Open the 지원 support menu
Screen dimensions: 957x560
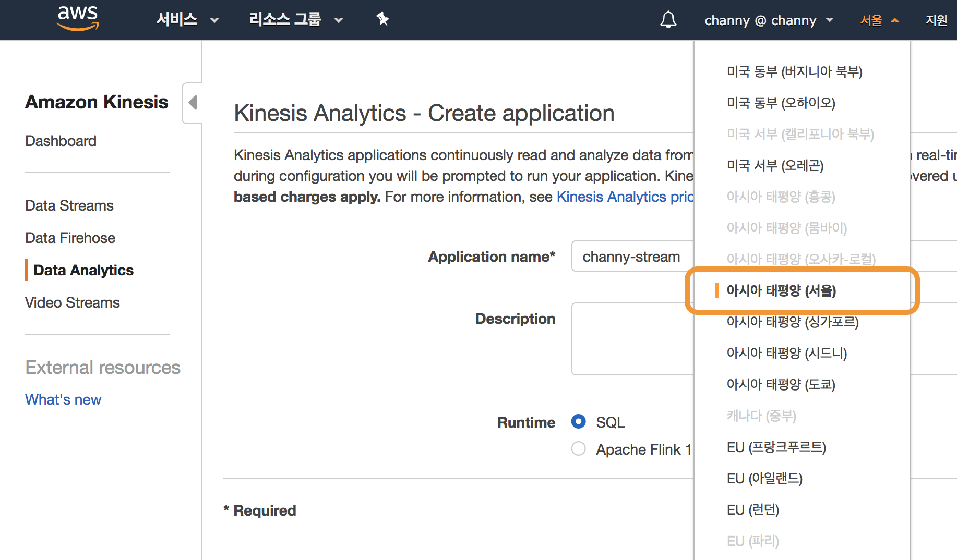(x=936, y=20)
